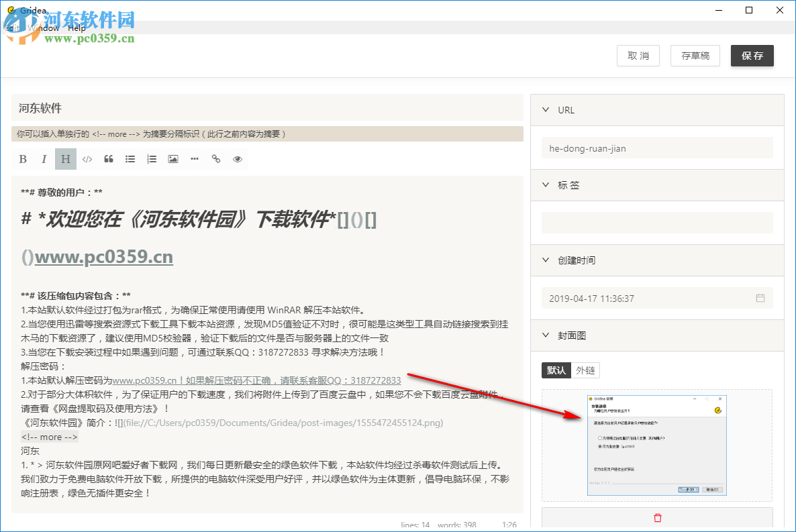The image size is (796, 532).
Task: Focus the empty tags input field
Action: (657, 223)
